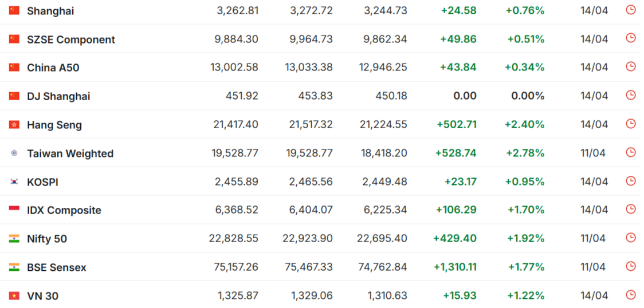Viewport: 644px width, 308px height.
Task: Click the VN 30 index name
Action: tap(43, 296)
